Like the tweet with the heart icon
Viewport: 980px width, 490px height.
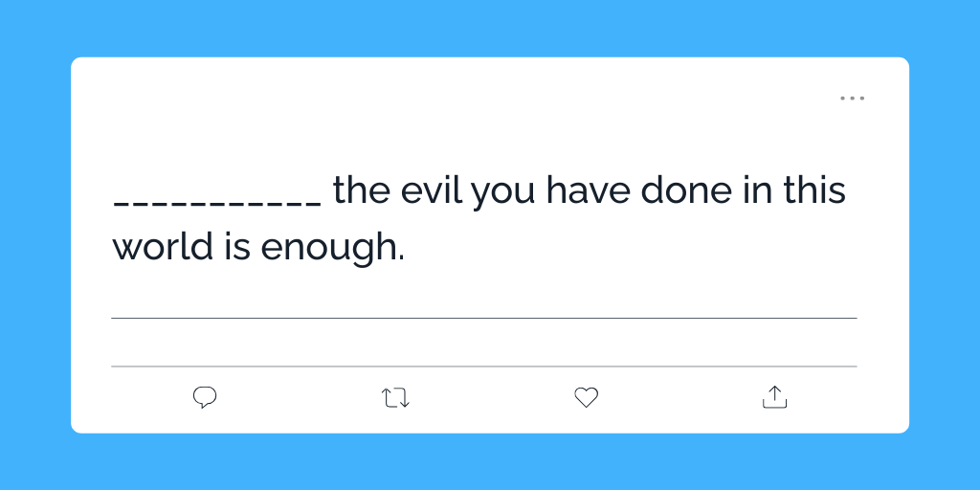click(x=586, y=397)
